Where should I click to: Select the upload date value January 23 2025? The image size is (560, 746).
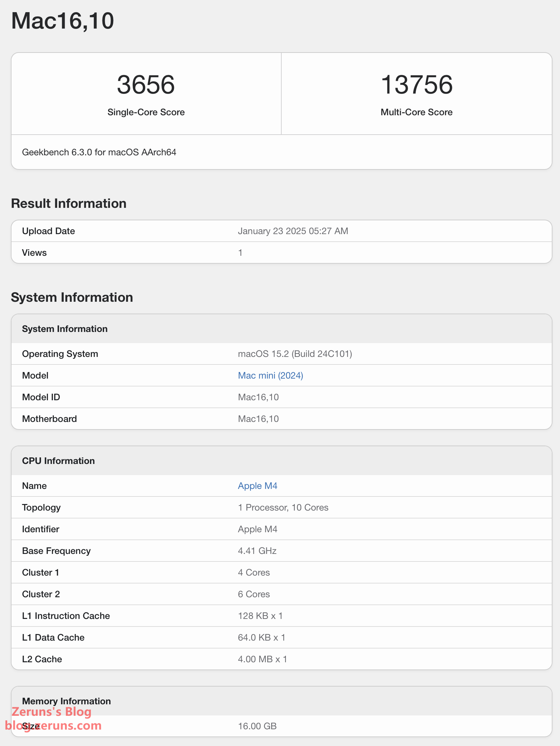pos(293,231)
